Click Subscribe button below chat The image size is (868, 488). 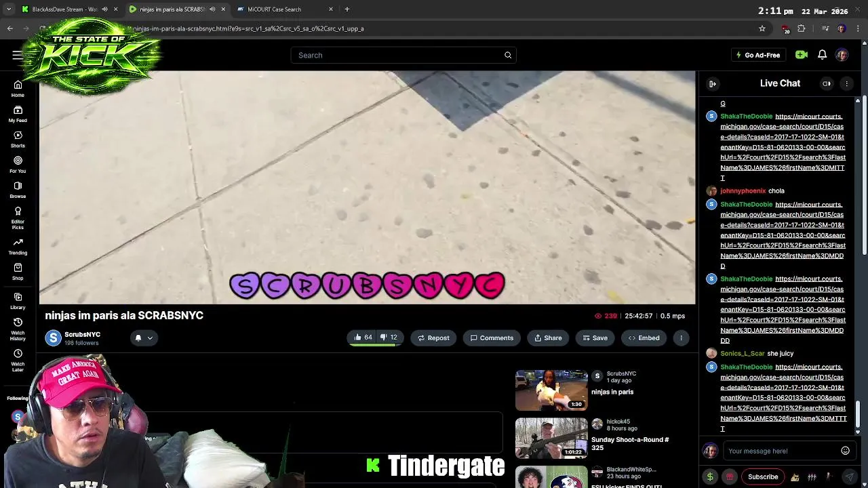[763, 476]
